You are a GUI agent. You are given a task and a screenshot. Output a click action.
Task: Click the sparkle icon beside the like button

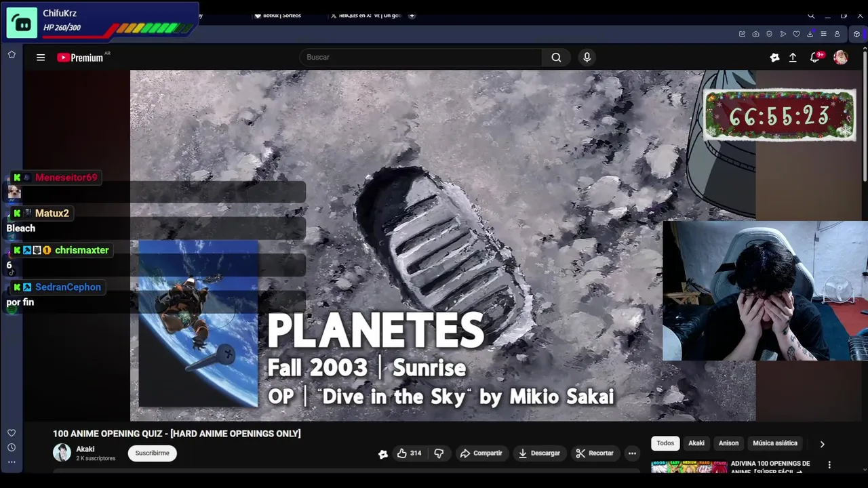[x=383, y=454]
